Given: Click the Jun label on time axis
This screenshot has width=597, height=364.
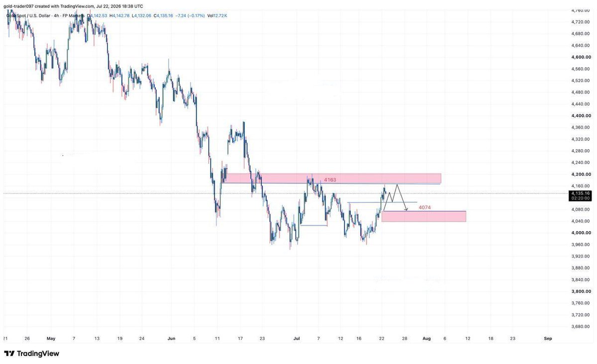Looking at the screenshot, I should tap(172, 339).
